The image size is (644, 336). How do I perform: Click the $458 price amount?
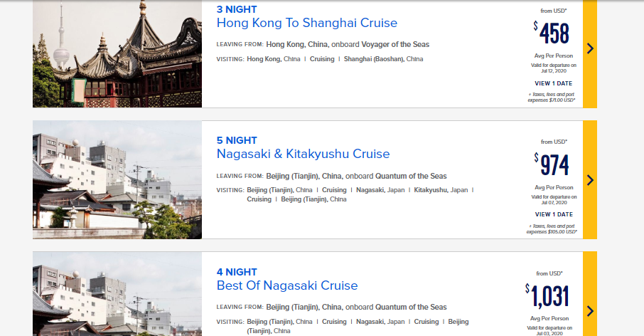tap(554, 34)
